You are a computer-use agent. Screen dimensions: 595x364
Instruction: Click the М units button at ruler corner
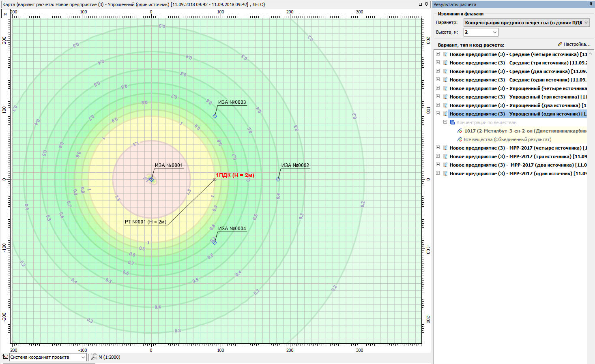[x=5, y=14]
